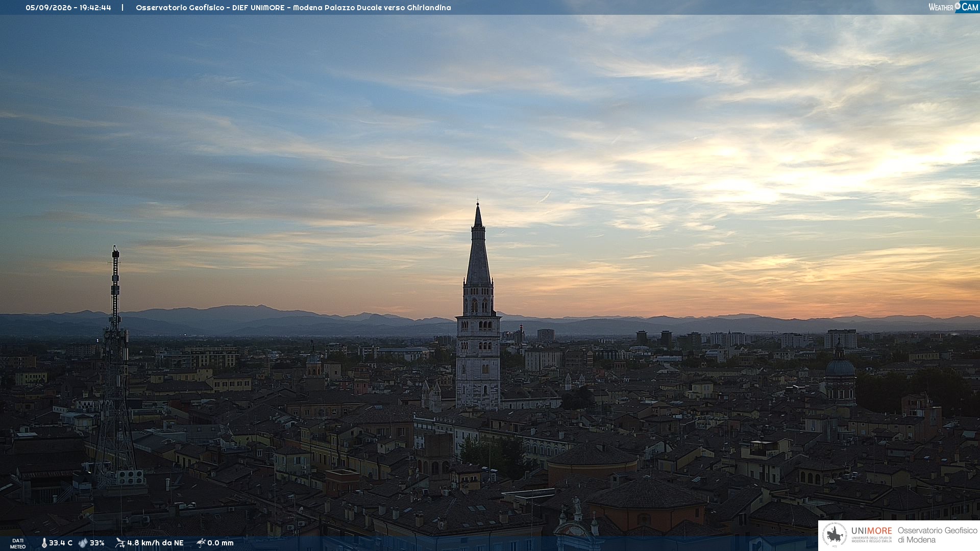The width and height of the screenshot is (980, 551).
Task: Click the 0.0 mm rainfall reading
Action: tap(220, 543)
